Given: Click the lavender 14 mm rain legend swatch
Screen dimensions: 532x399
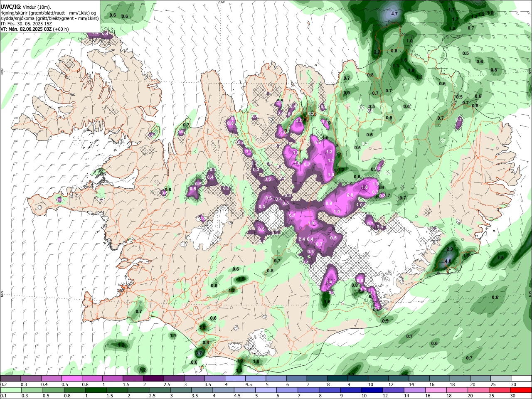Looking at the screenshot, I should (x=415, y=390).
